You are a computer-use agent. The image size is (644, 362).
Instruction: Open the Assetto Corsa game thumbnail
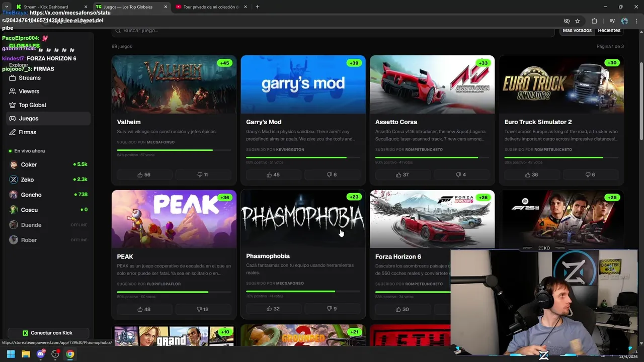(432, 84)
